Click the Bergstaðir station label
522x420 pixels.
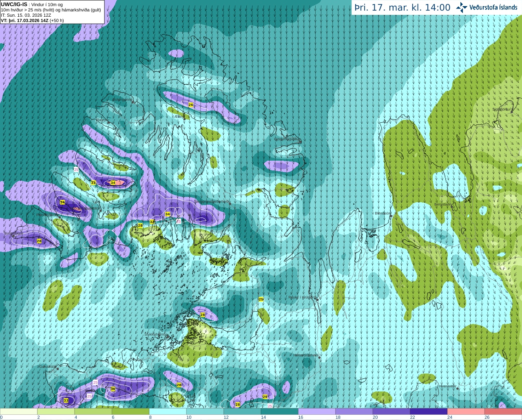(x=442, y=204)
